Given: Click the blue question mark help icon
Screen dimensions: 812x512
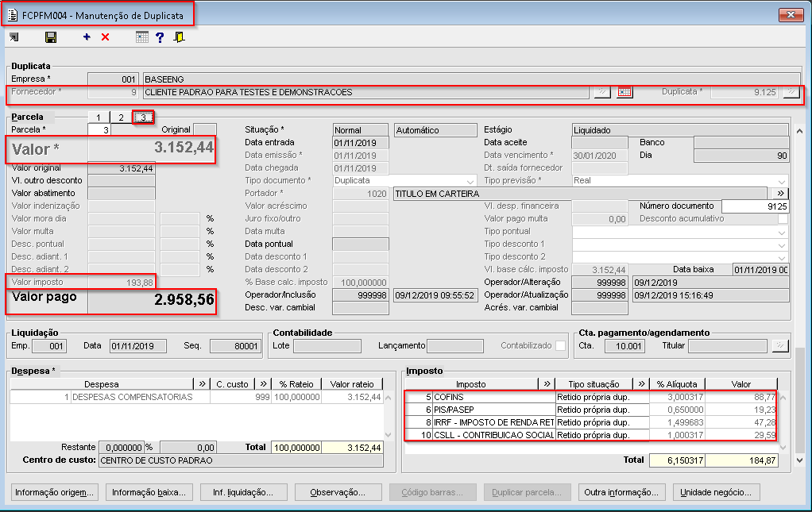Looking at the screenshot, I should click(x=160, y=37).
